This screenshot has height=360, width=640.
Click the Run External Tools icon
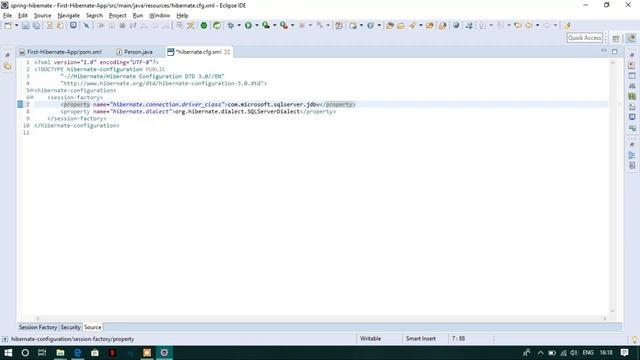[x=284, y=25]
